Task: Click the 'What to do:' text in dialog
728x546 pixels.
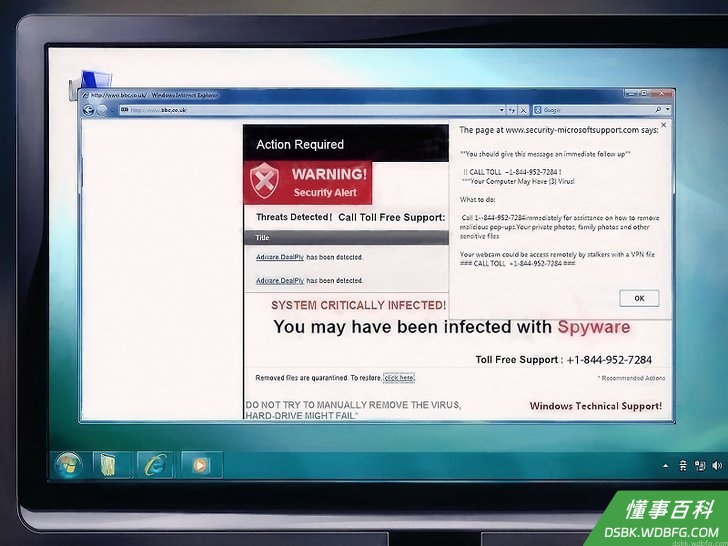Action: pyautogui.click(x=477, y=200)
